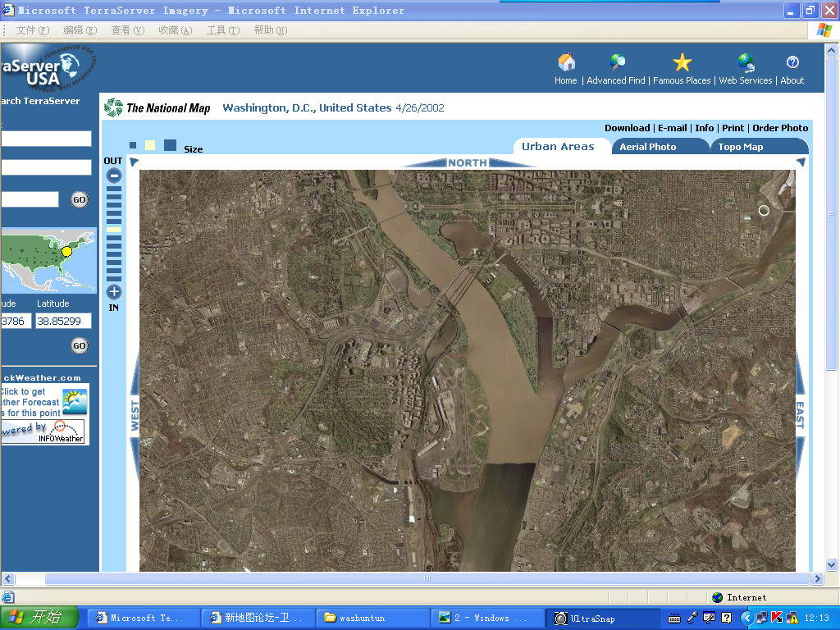840x630 pixels.
Task: Click the Latitude input field
Action: coord(63,322)
